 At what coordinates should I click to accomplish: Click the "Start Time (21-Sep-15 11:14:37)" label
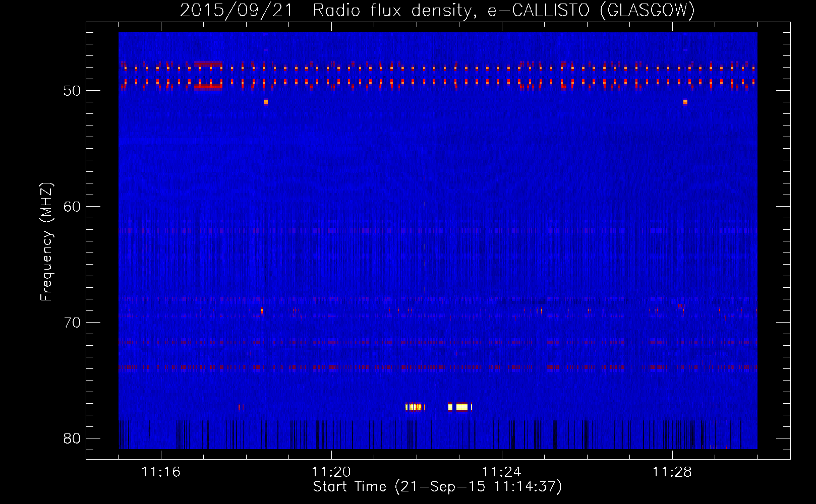pos(437,487)
